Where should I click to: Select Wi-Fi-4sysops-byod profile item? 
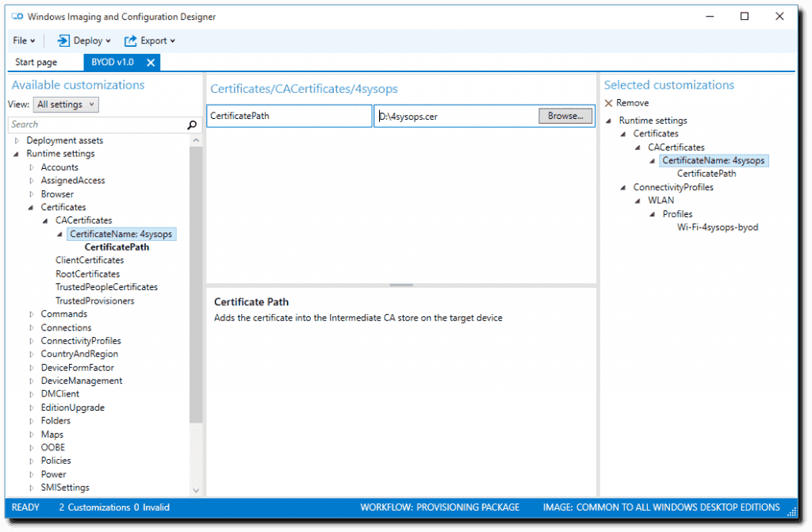(x=717, y=228)
